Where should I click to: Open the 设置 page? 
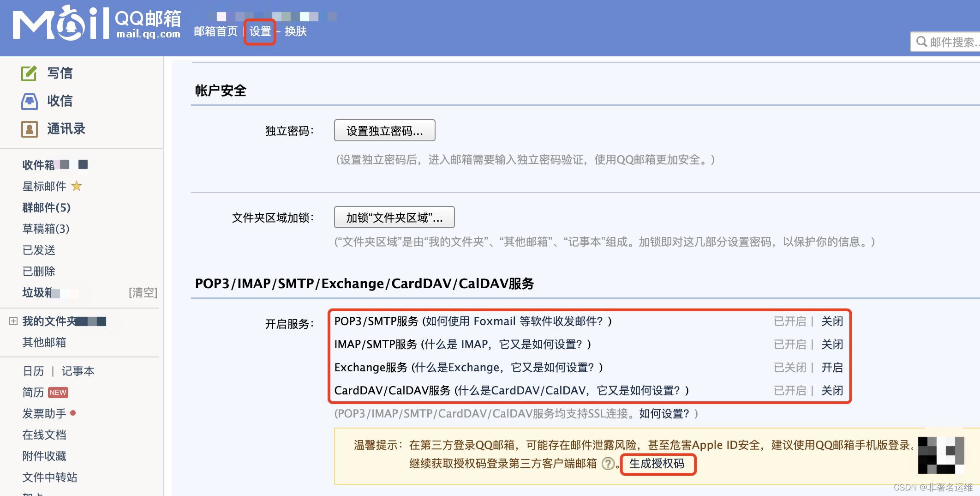point(260,31)
